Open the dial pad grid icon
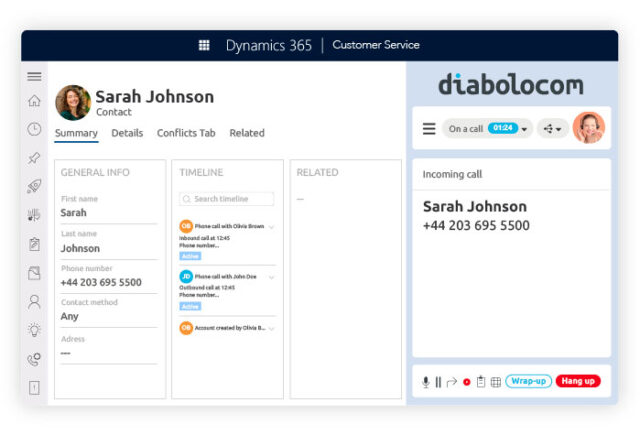640x435 pixels. click(496, 382)
